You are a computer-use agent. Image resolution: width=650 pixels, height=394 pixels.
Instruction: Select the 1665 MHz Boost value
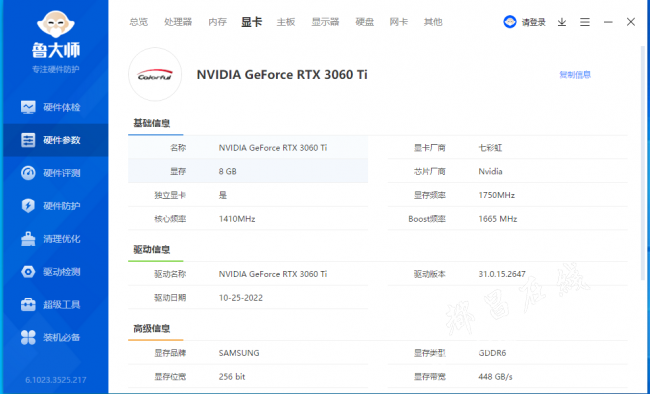(x=498, y=219)
